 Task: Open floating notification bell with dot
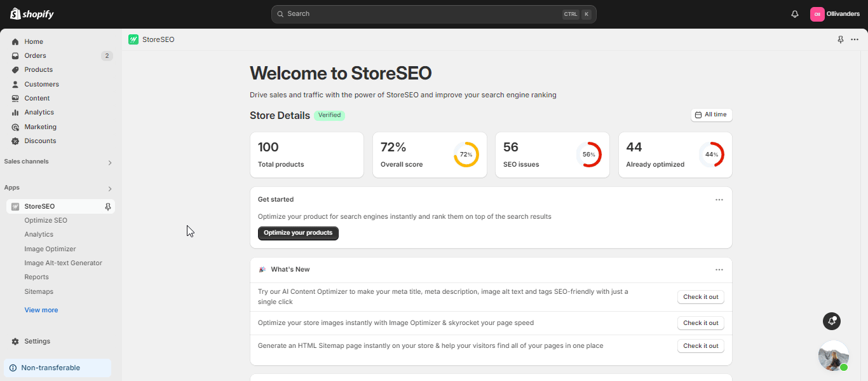click(x=832, y=321)
